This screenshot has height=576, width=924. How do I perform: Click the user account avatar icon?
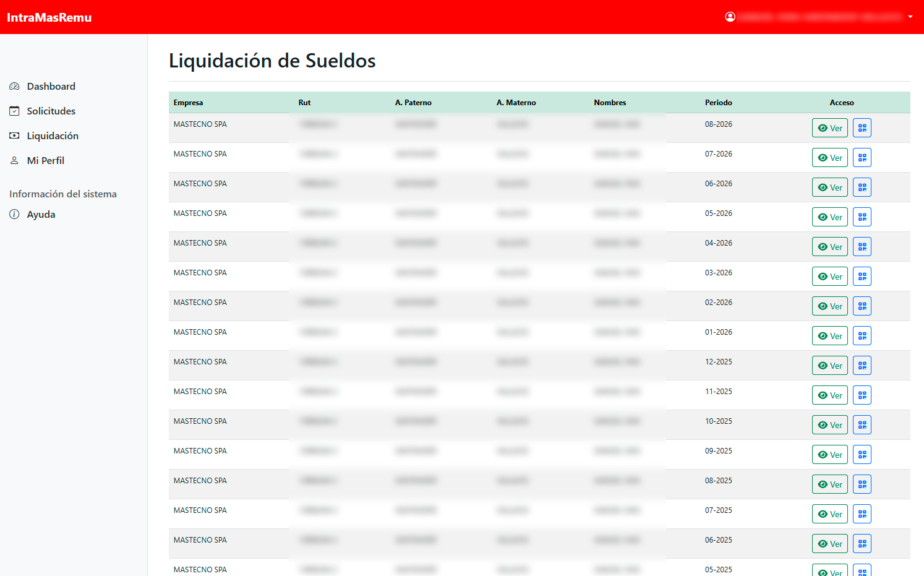coord(730,17)
